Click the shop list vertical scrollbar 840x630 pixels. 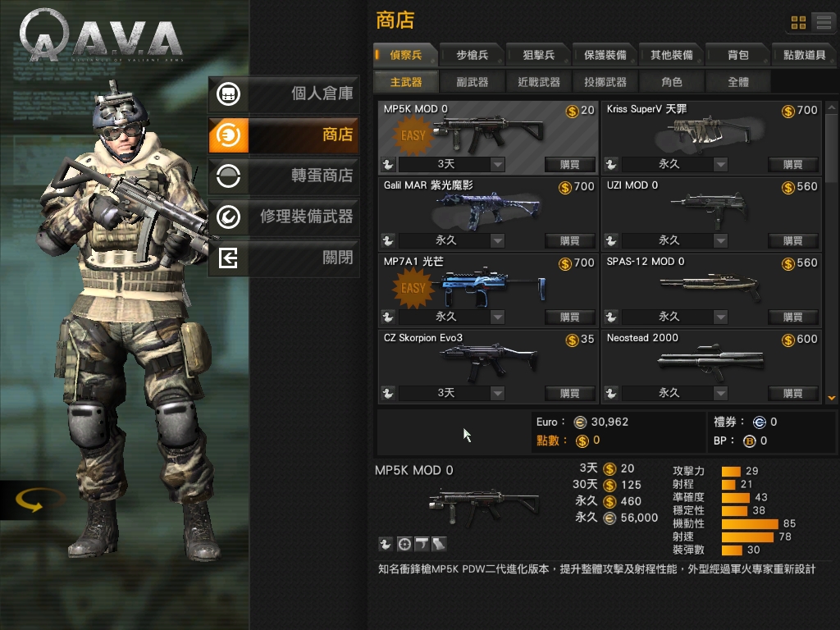tap(832, 252)
